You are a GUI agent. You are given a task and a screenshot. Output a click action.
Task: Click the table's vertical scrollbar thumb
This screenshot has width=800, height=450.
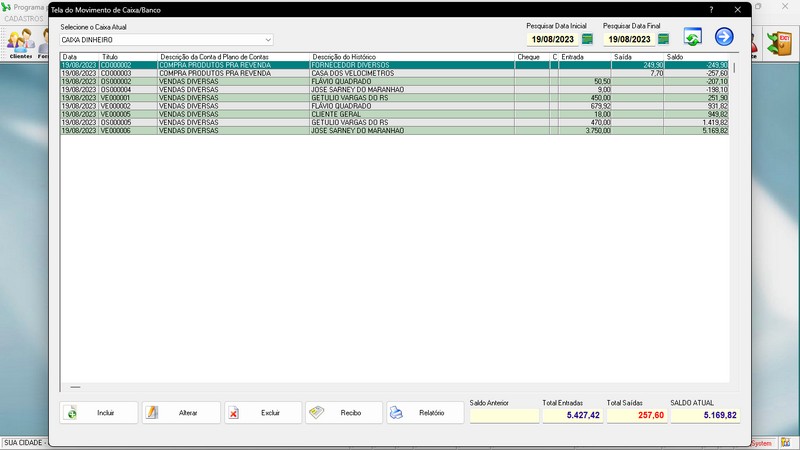tap(735, 67)
